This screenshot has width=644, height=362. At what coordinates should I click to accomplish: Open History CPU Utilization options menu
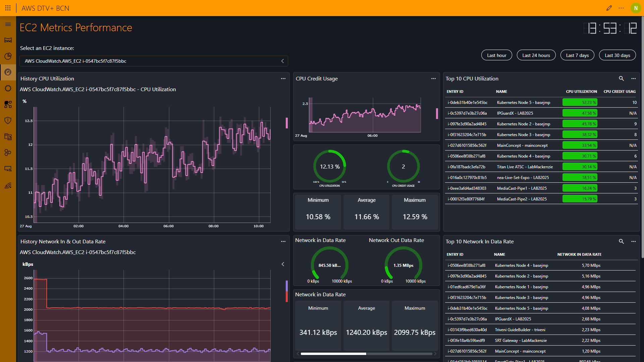pos(283,78)
